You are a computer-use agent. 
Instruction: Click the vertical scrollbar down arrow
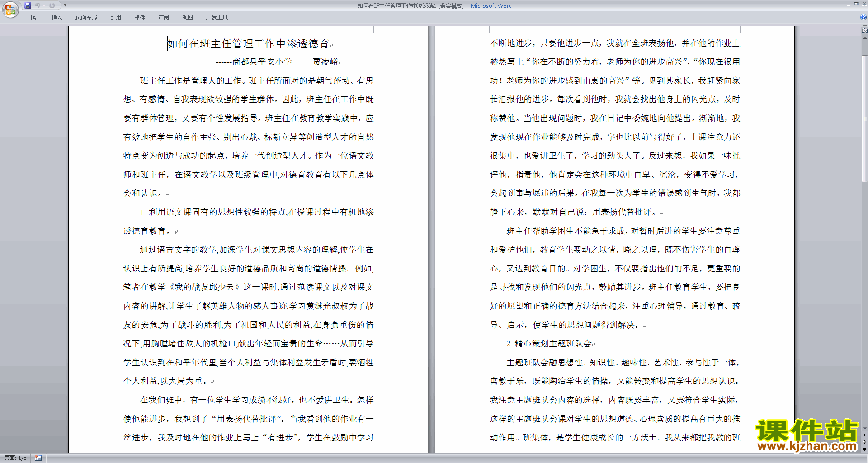tap(865, 428)
